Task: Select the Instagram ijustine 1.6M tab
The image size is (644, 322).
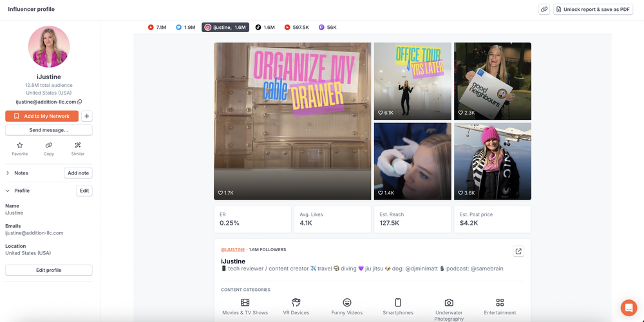Action: pos(225,28)
